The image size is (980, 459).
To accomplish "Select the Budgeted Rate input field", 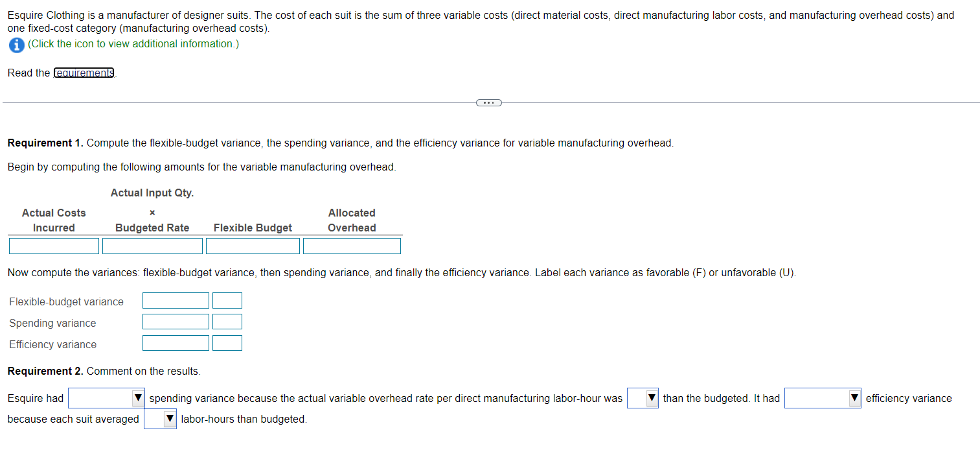I will point(152,245).
